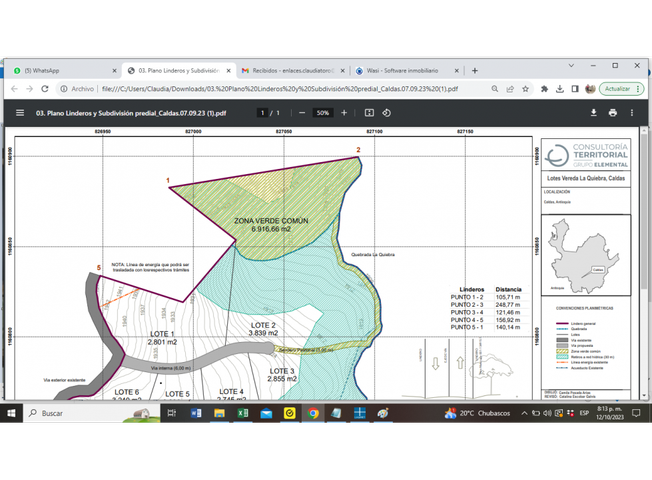Click the Actualizar update button

pos(622,89)
